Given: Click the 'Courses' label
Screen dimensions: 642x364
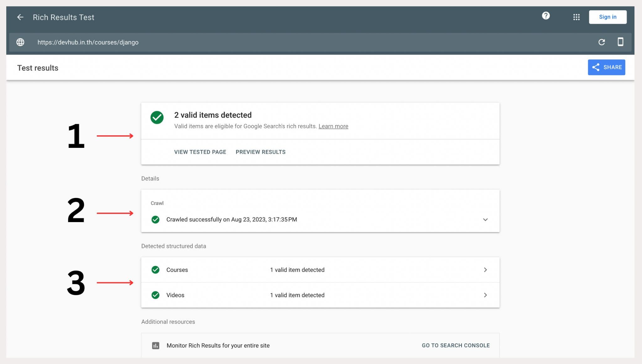Looking at the screenshot, I should point(177,270).
